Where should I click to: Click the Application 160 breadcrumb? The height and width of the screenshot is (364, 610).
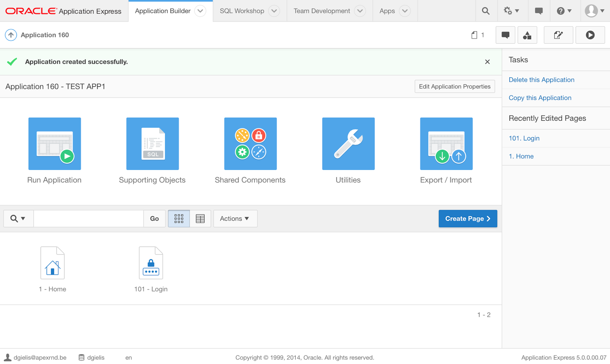(45, 35)
